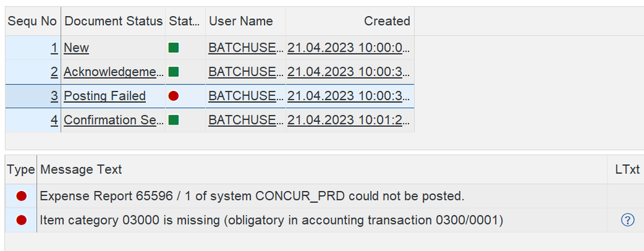
Task: Click the green status icon in Confirmation row
Action: pos(174,120)
